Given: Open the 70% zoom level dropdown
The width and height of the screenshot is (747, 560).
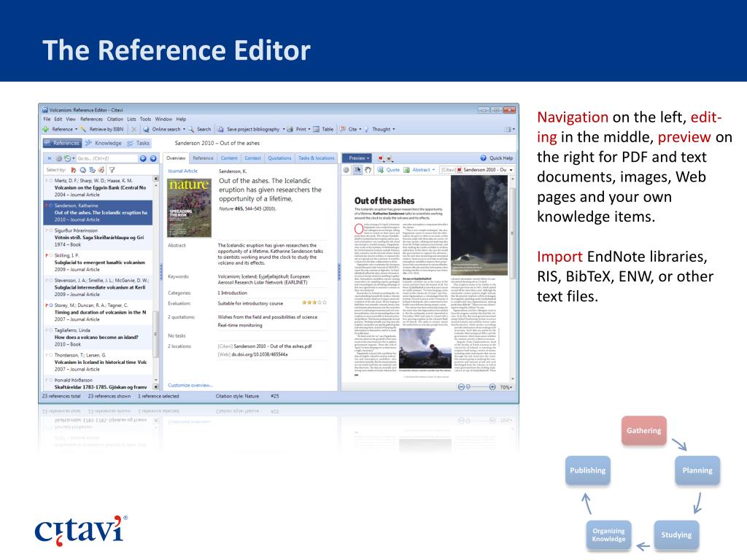Looking at the screenshot, I should pyautogui.click(x=506, y=388).
